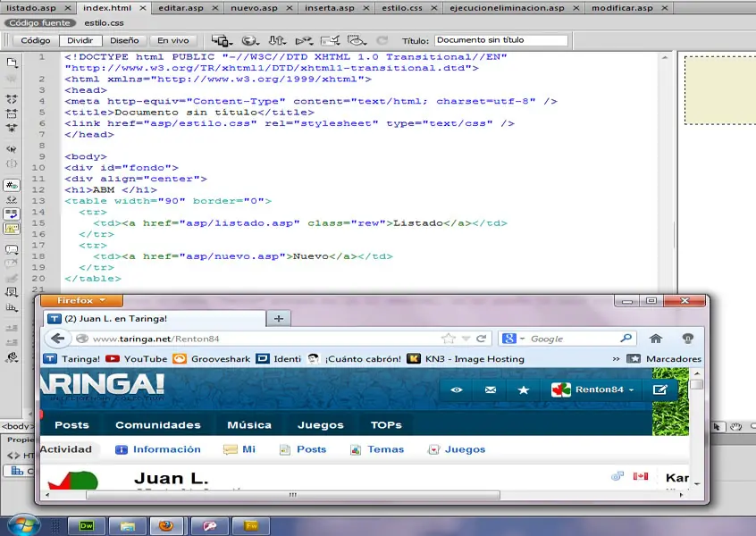756x536 pixels.
Task: Enable En vivo live view
Action: pyautogui.click(x=173, y=40)
